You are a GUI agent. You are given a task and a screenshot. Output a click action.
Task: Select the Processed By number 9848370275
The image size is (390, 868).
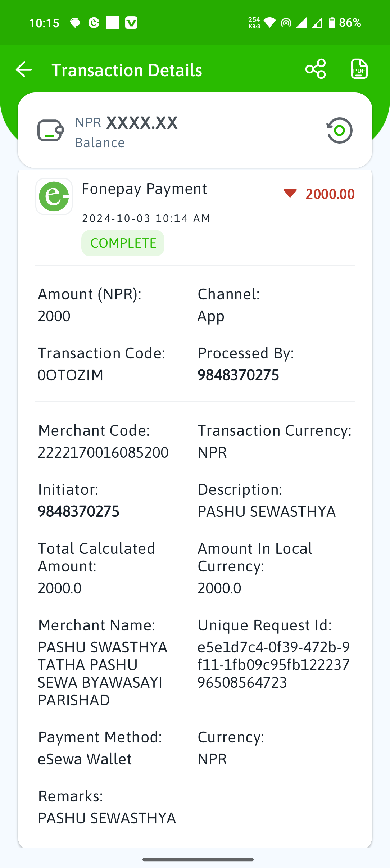tap(238, 375)
